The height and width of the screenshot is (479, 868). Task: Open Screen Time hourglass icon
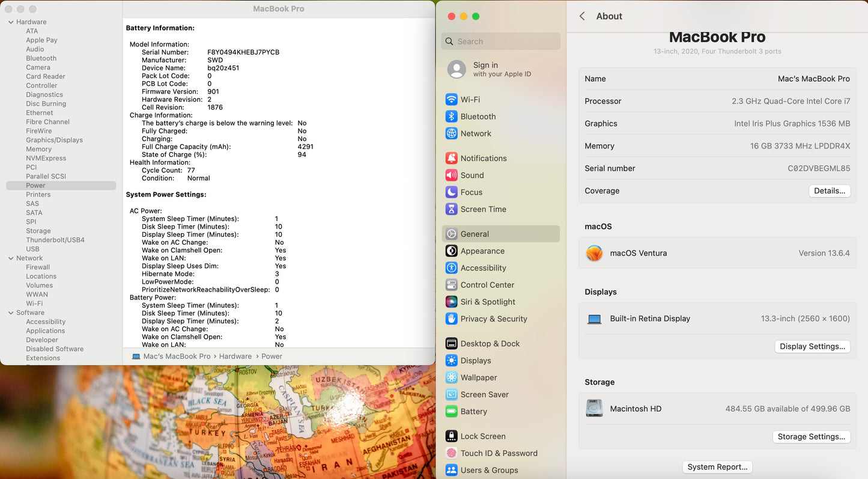pos(451,209)
